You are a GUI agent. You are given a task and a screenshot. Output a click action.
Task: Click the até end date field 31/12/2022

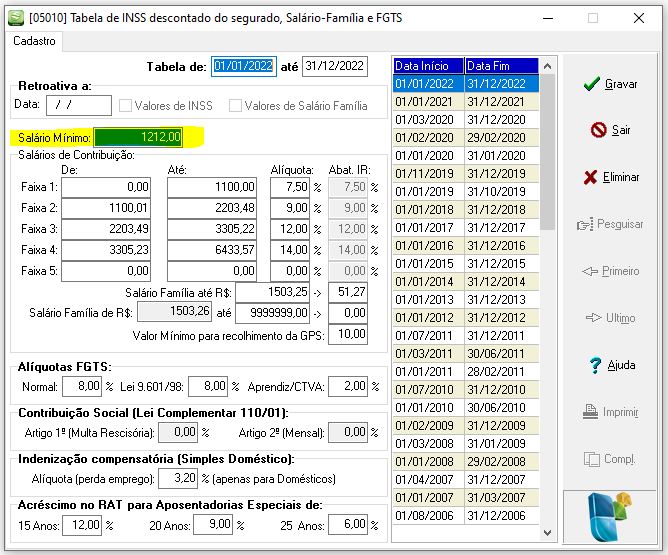click(335, 66)
